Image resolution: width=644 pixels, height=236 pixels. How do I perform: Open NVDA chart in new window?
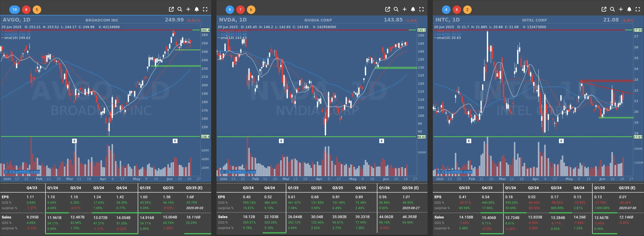[x=387, y=9]
